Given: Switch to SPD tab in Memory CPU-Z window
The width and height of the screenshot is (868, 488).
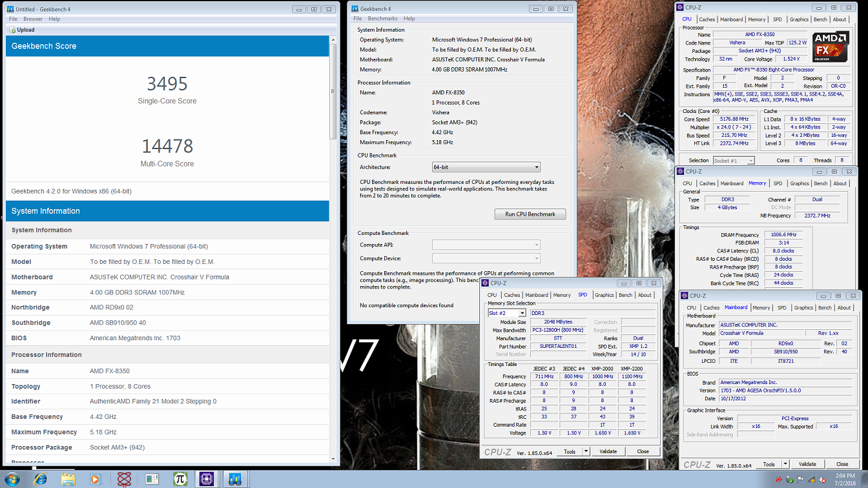Looking at the screenshot, I should (x=778, y=183).
